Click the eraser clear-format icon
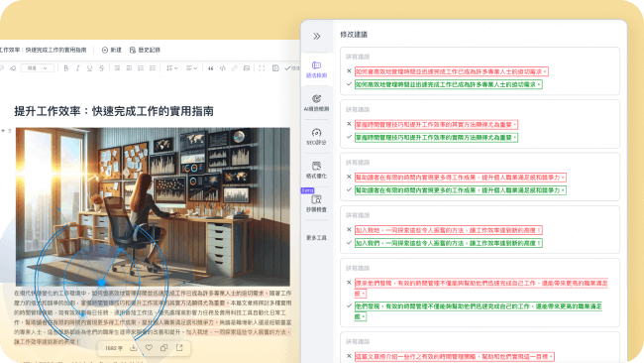 click(x=13, y=68)
